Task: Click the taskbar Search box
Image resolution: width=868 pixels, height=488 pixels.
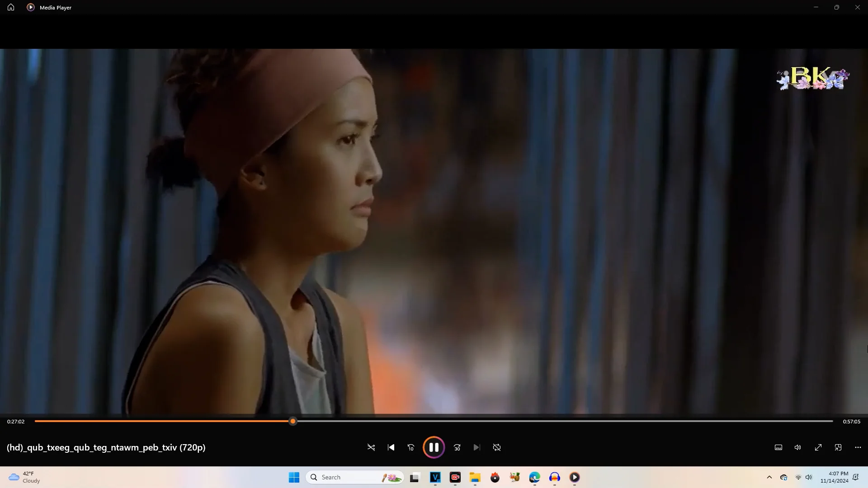Action: [x=344, y=477]
